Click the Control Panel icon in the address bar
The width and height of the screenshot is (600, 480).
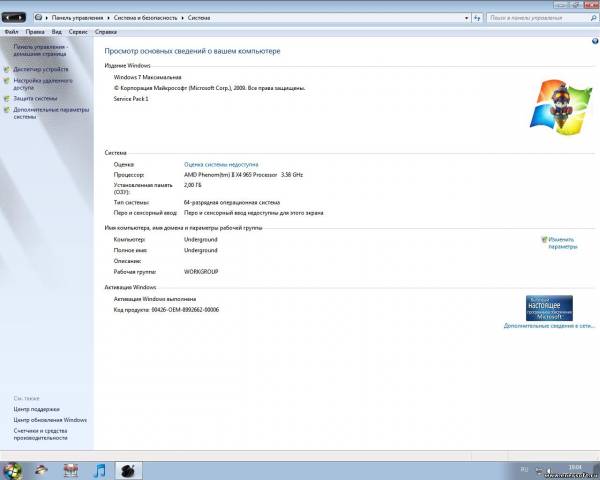pyautogui.click(x=38, y=18)
